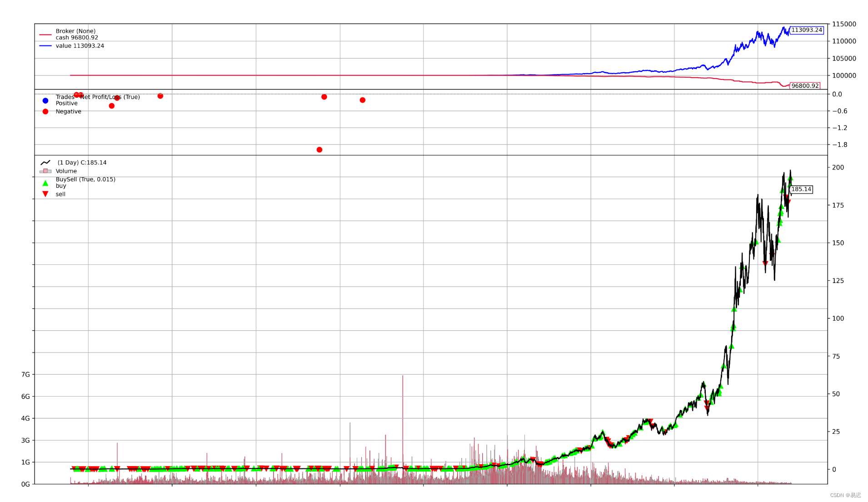Click the -0.6 axis tick label
868x502 pixels.
click(840, 111)
